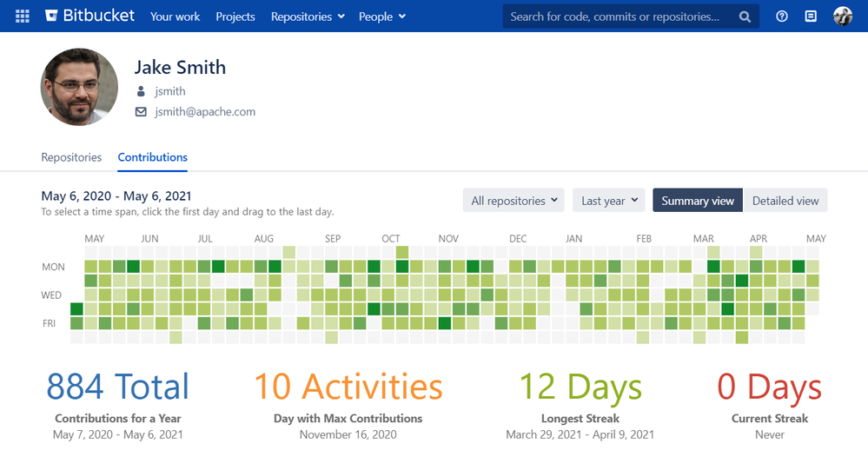Image resolution: width=868 pixels, height=470 pixels.
Task: Click the jsmith username text
Action: [170, 91]
